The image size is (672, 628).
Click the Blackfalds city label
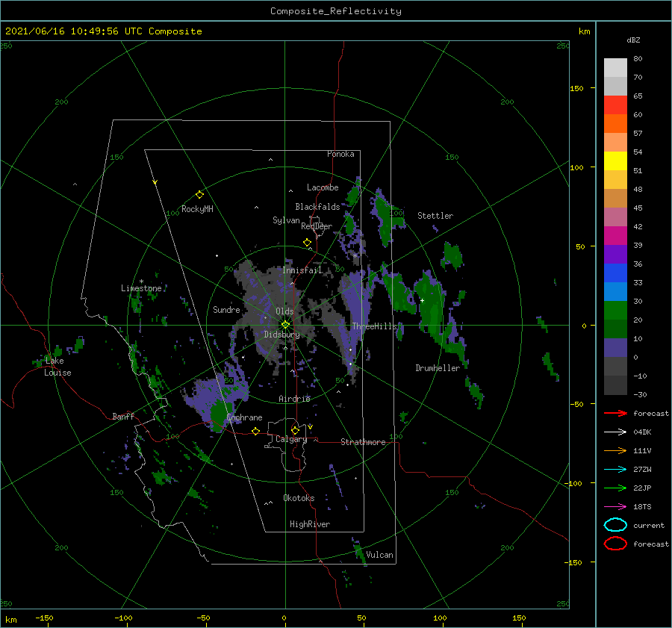pyautogui.click(x=317, y=207)
